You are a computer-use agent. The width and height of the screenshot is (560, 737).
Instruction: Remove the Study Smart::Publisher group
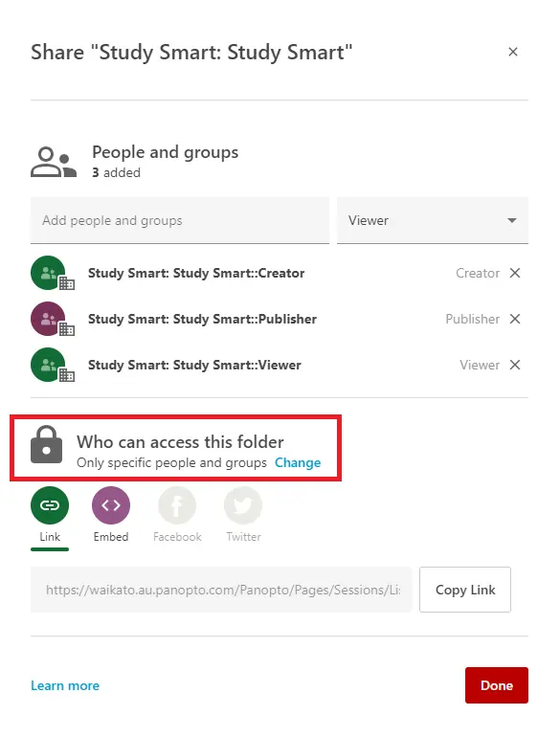coord(515,319)
